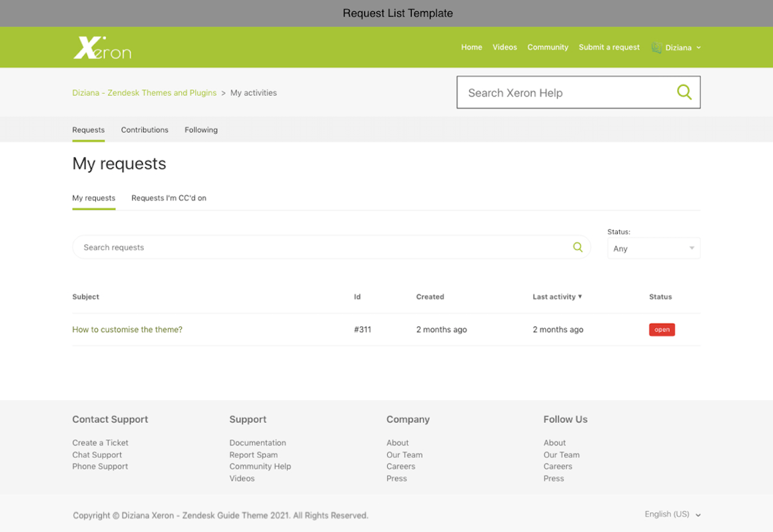The height and width of the screenshot is (532, 773).
Task: Click the magnifier icon in Search Xeron Help
Action: tap(684, 93)
